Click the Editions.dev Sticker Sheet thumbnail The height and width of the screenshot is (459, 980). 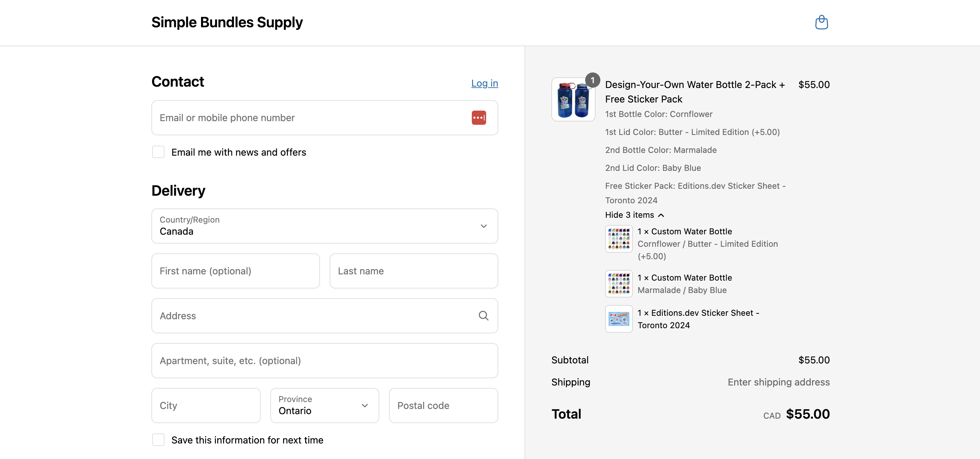click(619, 319)
